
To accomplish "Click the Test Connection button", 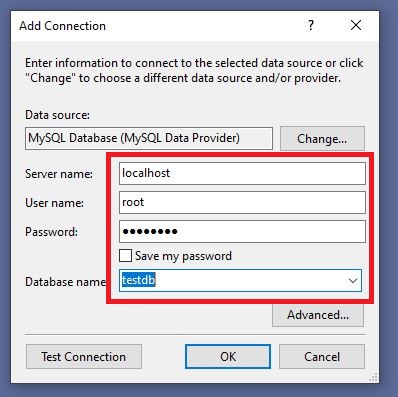I will tap(84, 357).
